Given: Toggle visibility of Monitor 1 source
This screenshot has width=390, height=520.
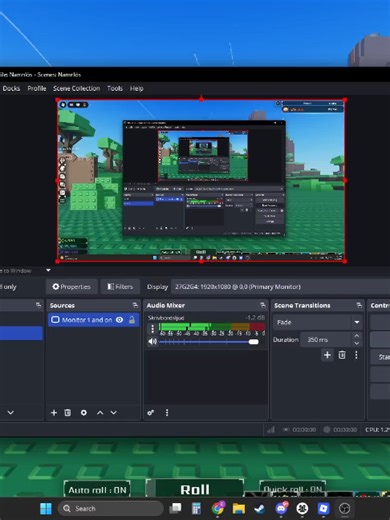Looking at the screenshot, I should [x=119, y=320].
